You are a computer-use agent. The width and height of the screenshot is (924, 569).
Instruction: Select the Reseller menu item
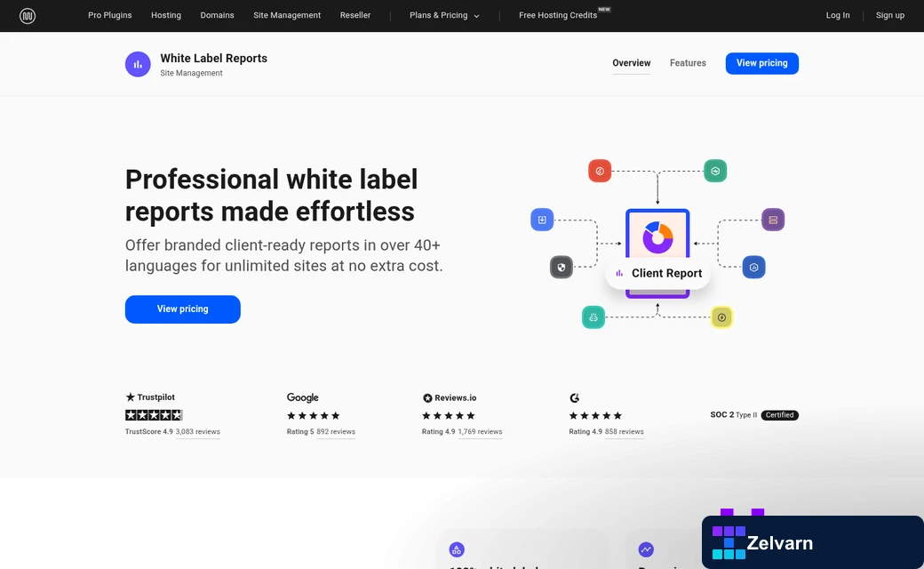coord(355,15)
